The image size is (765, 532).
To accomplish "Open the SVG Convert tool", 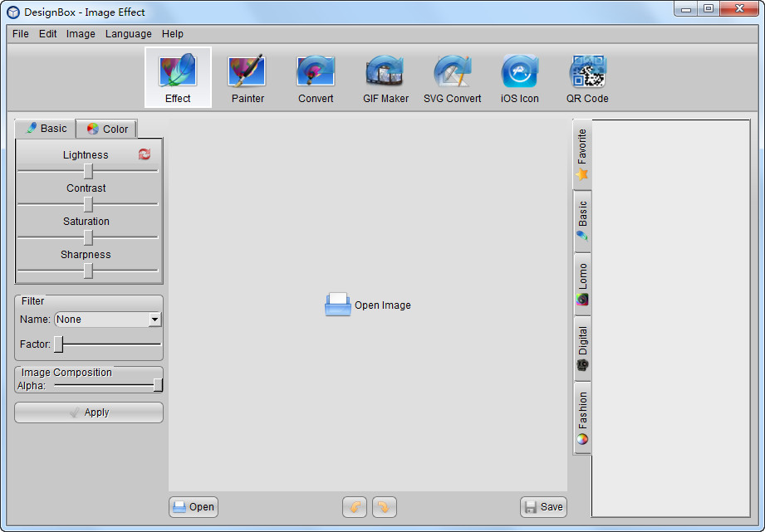I will pyautogui.click(x=452, y=77).
